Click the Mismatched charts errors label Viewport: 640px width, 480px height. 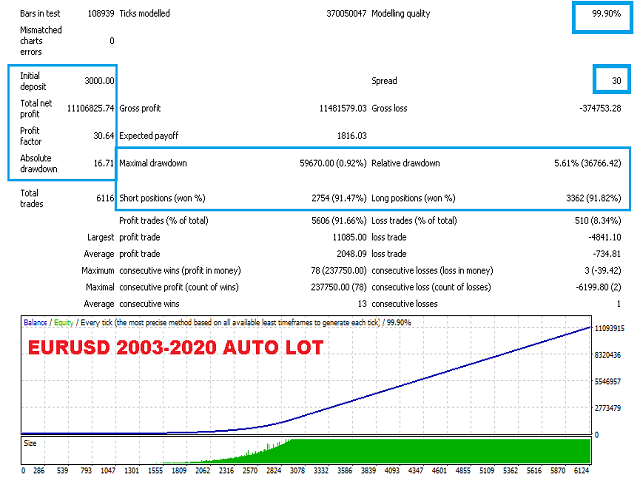pyautogui.click(x=41, y=41)
